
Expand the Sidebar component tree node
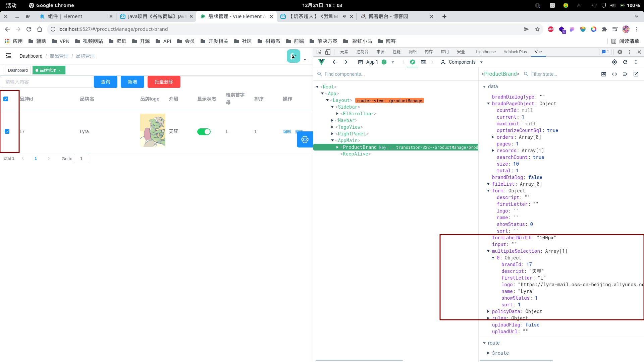[332, 107]
